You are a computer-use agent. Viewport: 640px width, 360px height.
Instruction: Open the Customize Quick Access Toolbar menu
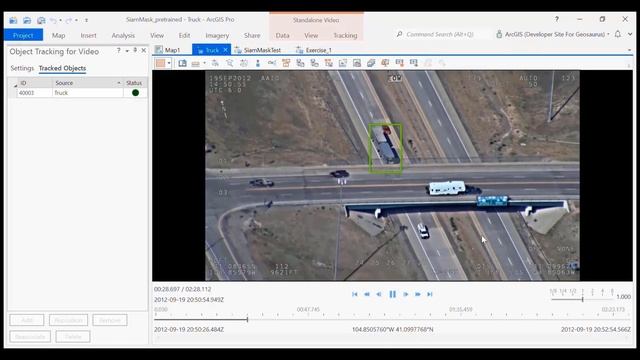[x=86, y=20]
